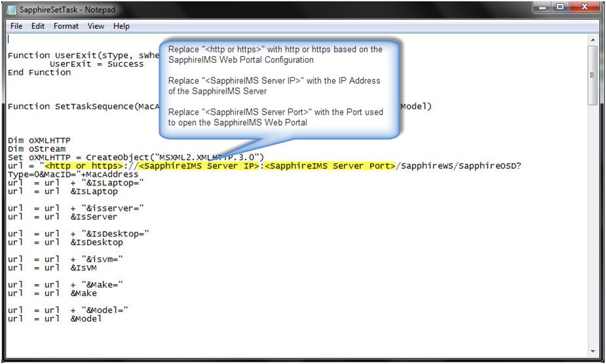This screenshot has height=364, width=606.
Task: Click the vertical scrollbar down arrow
Action: (593, 350)
